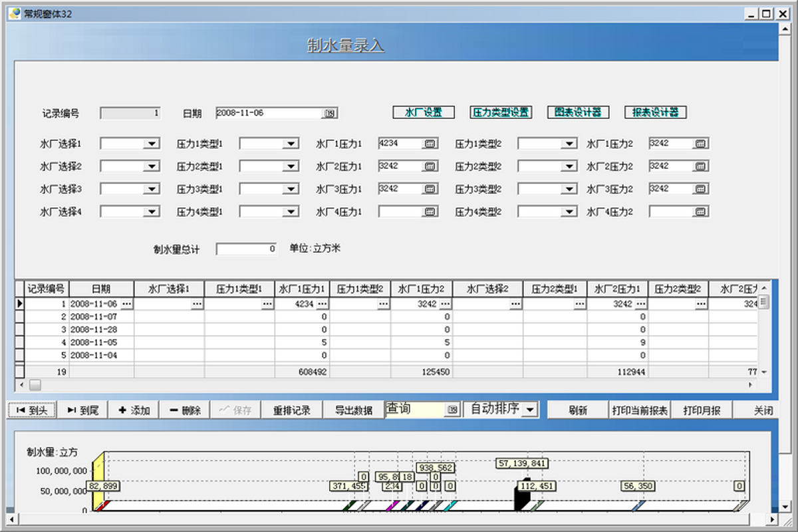Viewport: 798px width, 532px height.
Task: Open calculator icon in 水厂4压力2 field
Action: pyautogui.click(x=700, y=211)
